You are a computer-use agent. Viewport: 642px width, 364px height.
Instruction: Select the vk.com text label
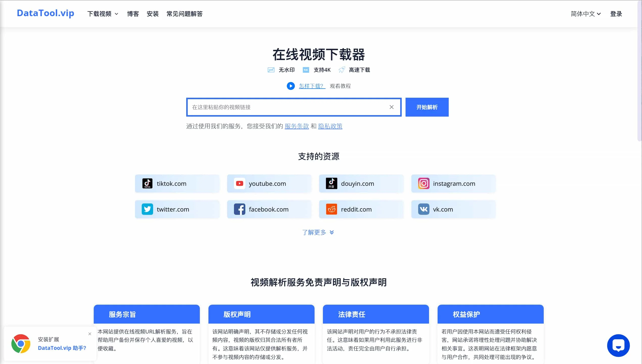point(443,209)
